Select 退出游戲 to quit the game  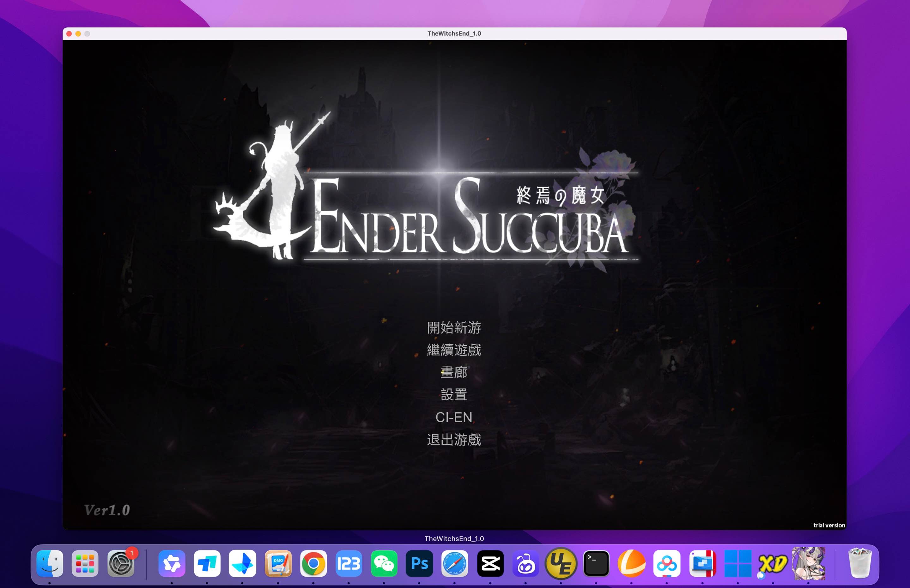click(454, 440)
